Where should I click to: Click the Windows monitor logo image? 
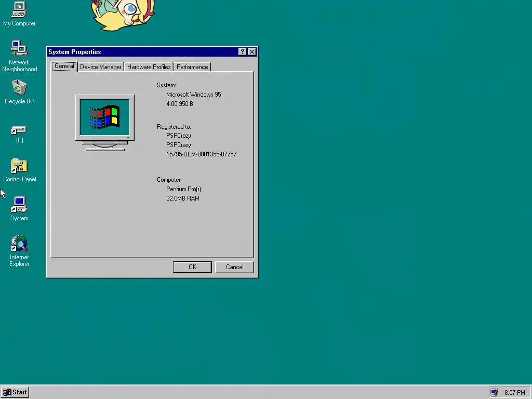coord(105,123)
